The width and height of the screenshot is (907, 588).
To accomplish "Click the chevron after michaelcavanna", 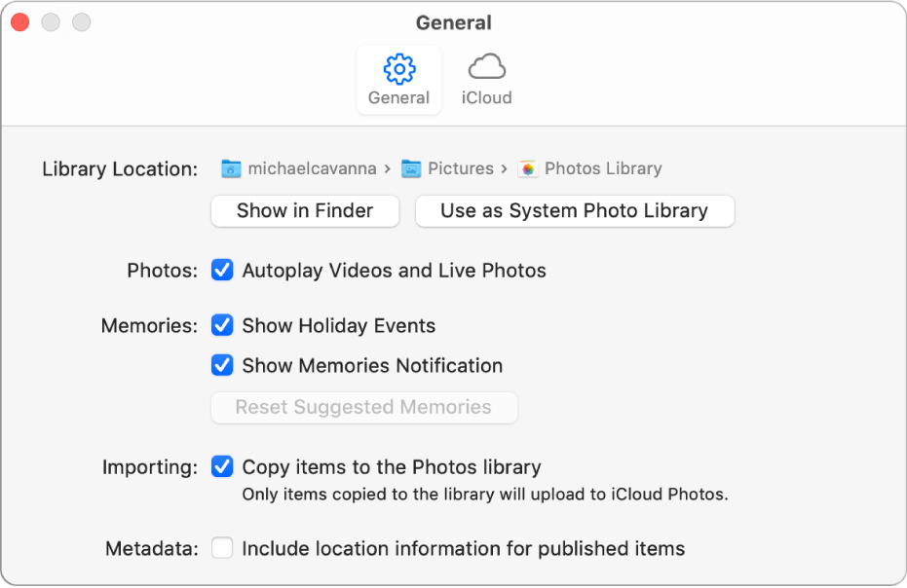I will (x=386, y=167).
